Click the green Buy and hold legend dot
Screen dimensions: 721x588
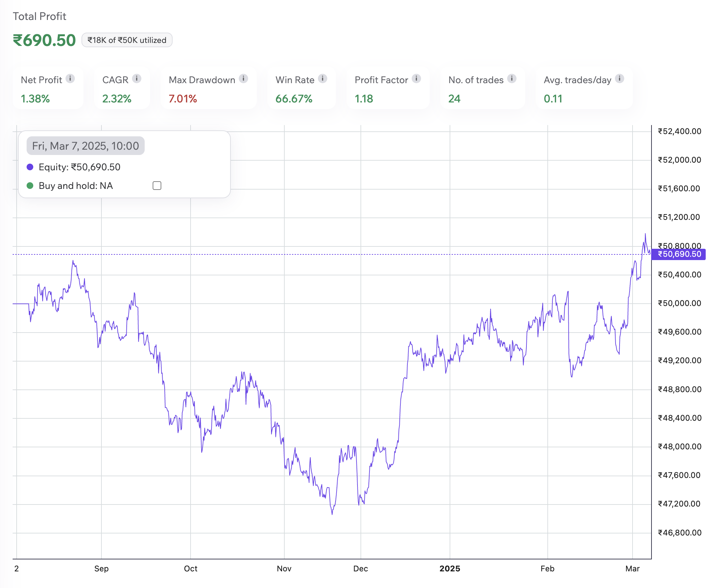tap(30, 185)
